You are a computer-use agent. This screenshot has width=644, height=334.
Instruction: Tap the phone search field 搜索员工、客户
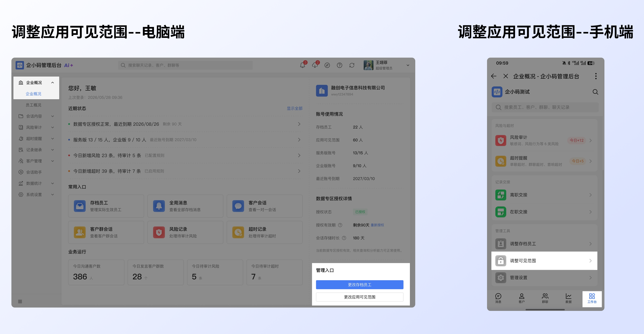[545, 107]
